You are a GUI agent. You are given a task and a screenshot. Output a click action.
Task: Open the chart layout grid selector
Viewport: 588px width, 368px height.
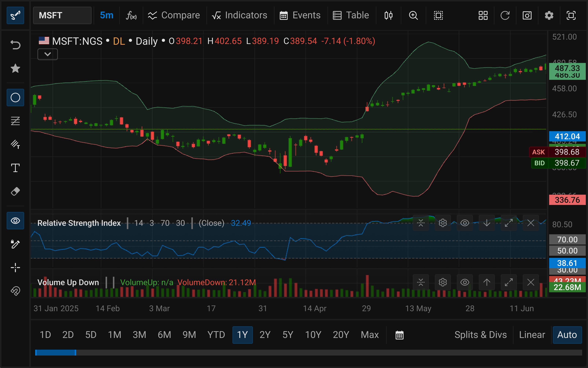(x=483, y=15)
